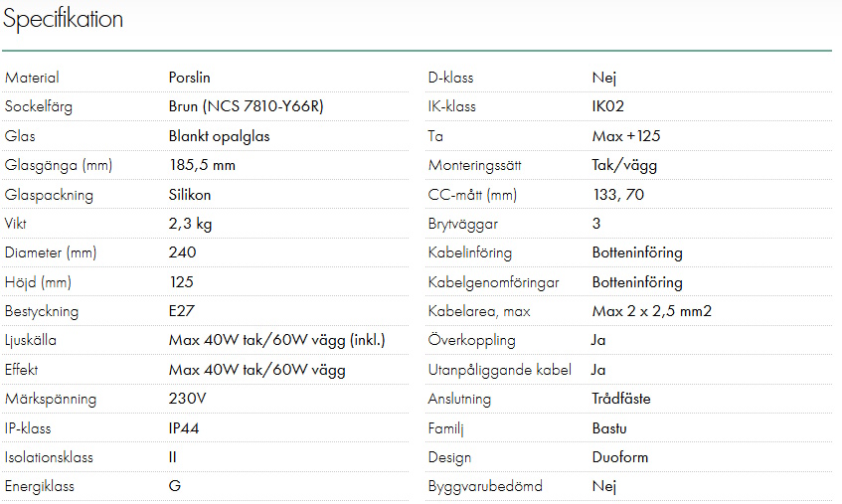Viewport: 842px width, 504px height.
Task: Select the Sockelfärg value Brun (NCS 7810-Y66R)
Action: coord(246,106)
